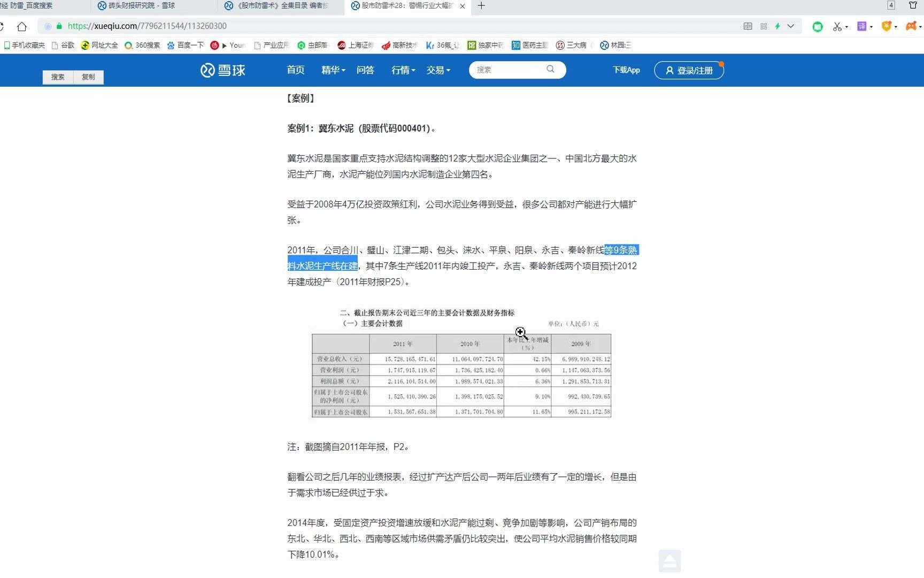Open the browser skin shirt icon
This screenshot has width=924, height=578.
(913, 5)
